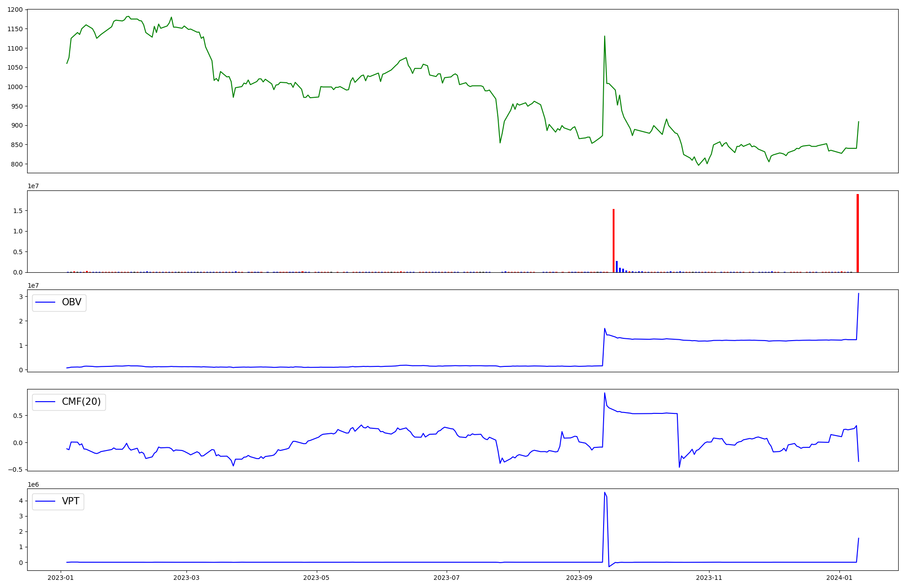Click the price peak near 1130 in September
This screenshot has width=905, height=588.
tap(605, 36)
